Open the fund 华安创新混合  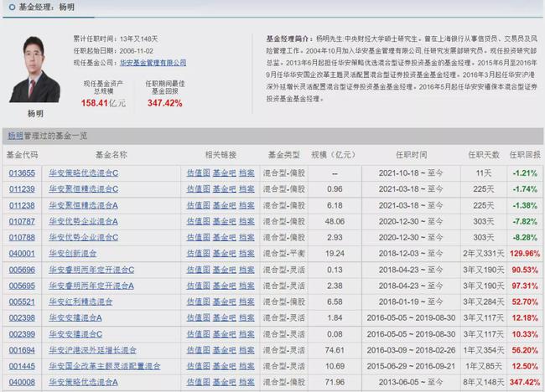coord(72,254)
